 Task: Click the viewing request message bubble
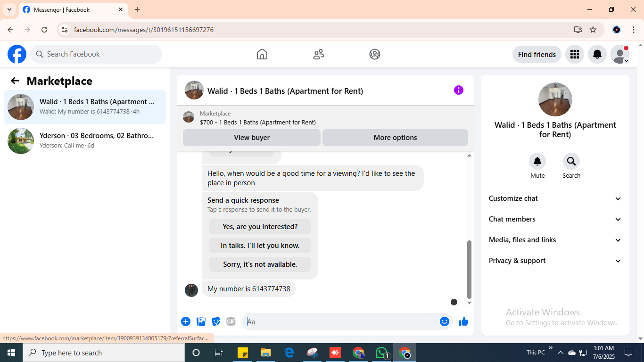click(313, 178)
